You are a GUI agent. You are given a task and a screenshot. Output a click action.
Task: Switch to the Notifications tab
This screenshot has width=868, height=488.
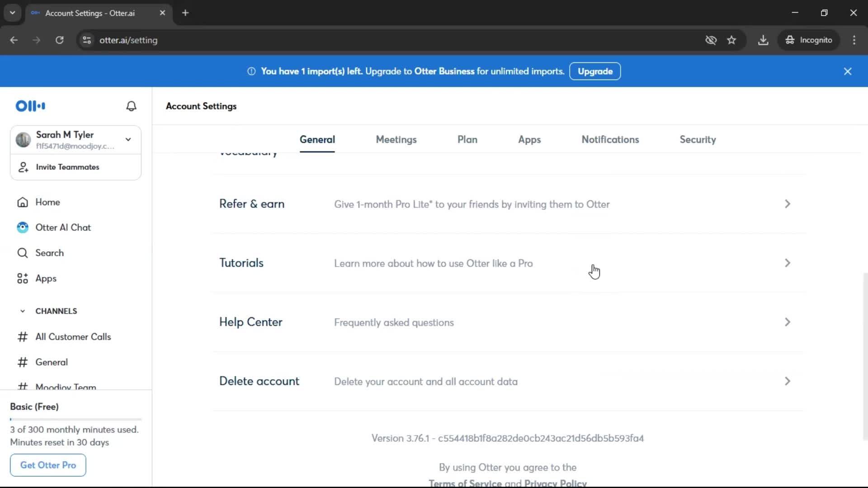[x=610, y=140]
